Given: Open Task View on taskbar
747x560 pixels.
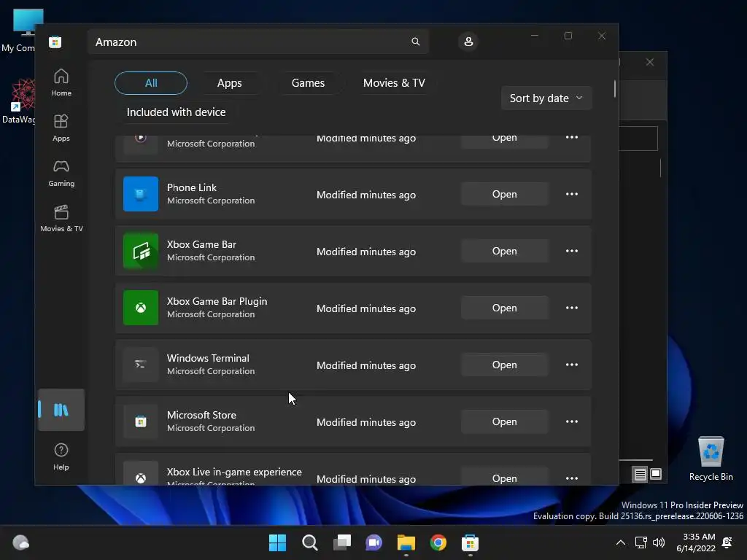Looking at the screenshot, I should pyautogui.click(x=341, y=542).
